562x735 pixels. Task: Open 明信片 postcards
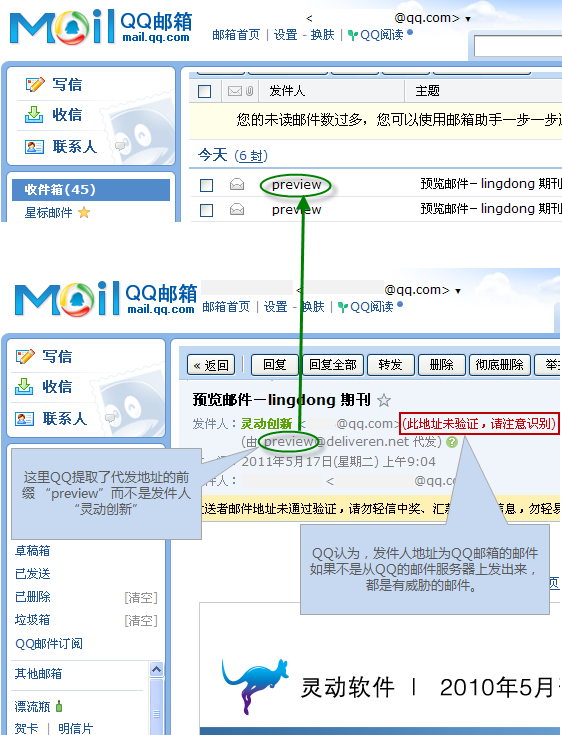click(75, 728)
